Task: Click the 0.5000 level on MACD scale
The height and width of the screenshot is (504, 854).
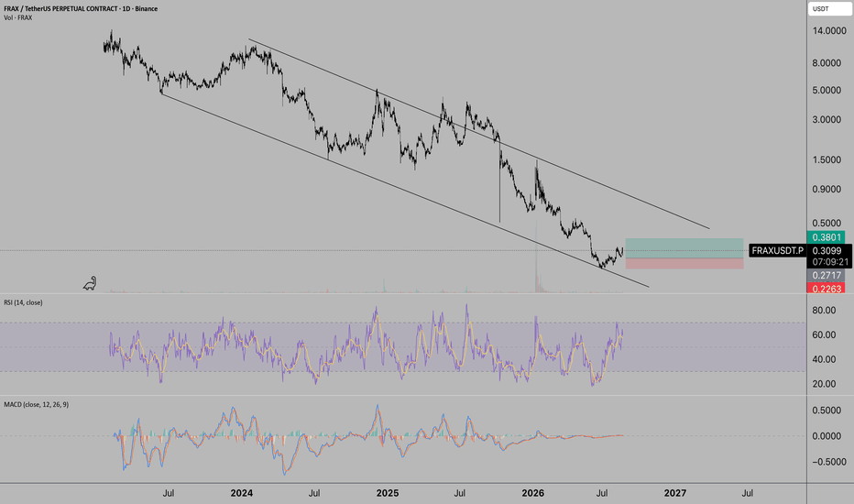Action: coord(827,411)
